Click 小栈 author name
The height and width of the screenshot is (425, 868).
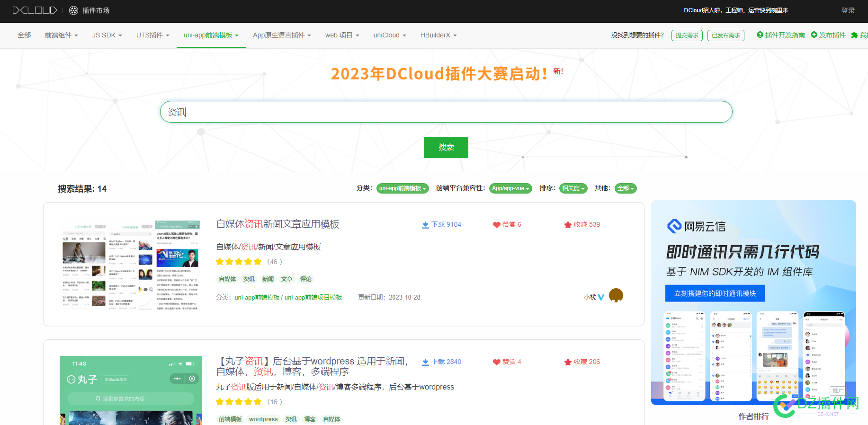pyautogui.click(x=590, y=297)
